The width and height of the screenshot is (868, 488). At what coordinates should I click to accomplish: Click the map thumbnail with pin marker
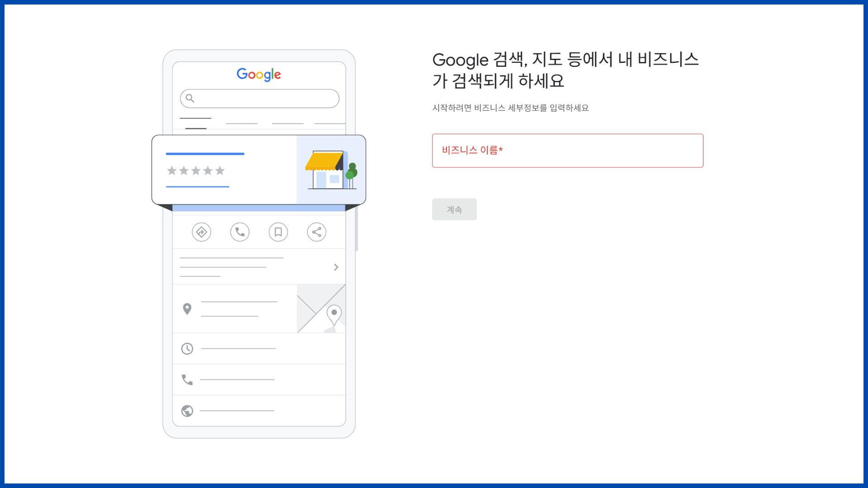321,309
